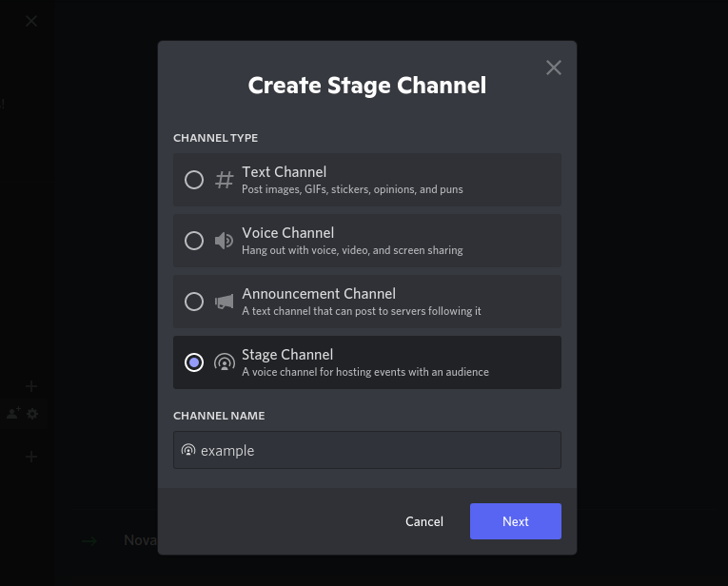Open settings via the dimmed gear icon
The width and height of the screenshot is (728, 586).
click(32, 414)
